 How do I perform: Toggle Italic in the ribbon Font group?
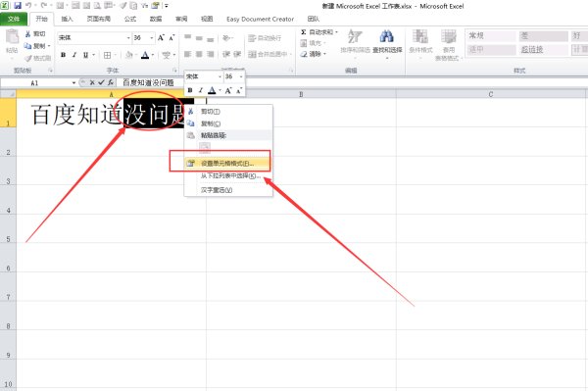[74, 55]
